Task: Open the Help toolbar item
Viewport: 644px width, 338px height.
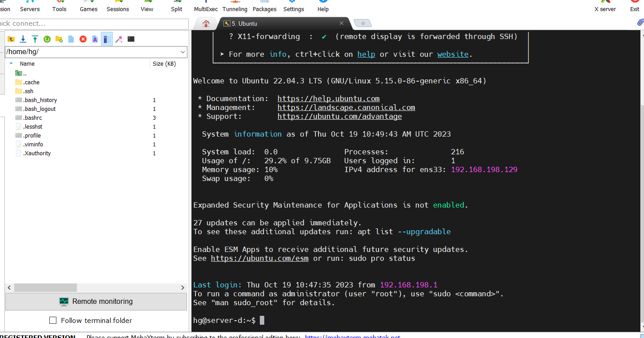Action: point(323,6)
